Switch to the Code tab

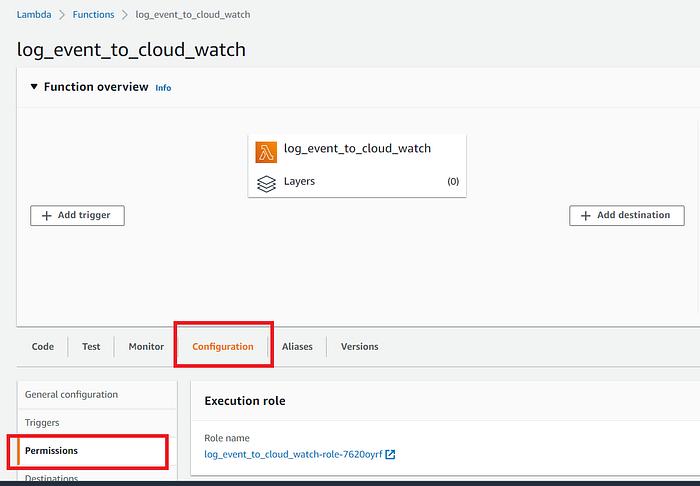pos(43,347)
